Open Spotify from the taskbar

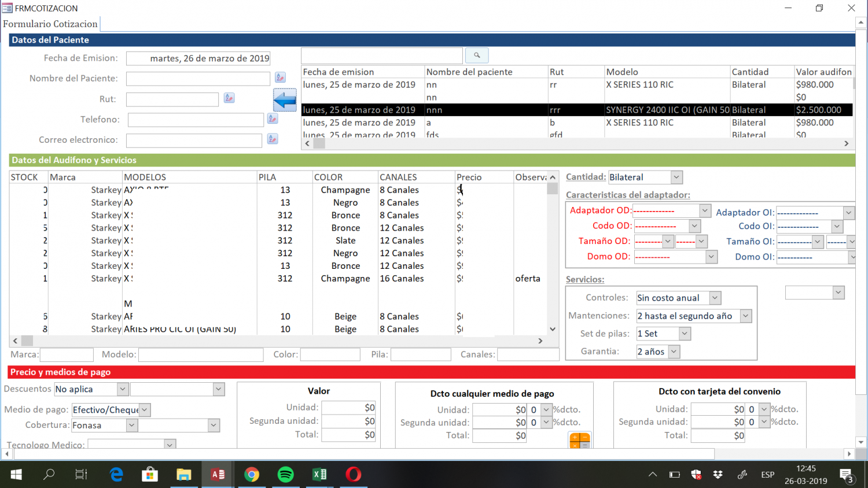pyautogui.click(x=285, y=475)
